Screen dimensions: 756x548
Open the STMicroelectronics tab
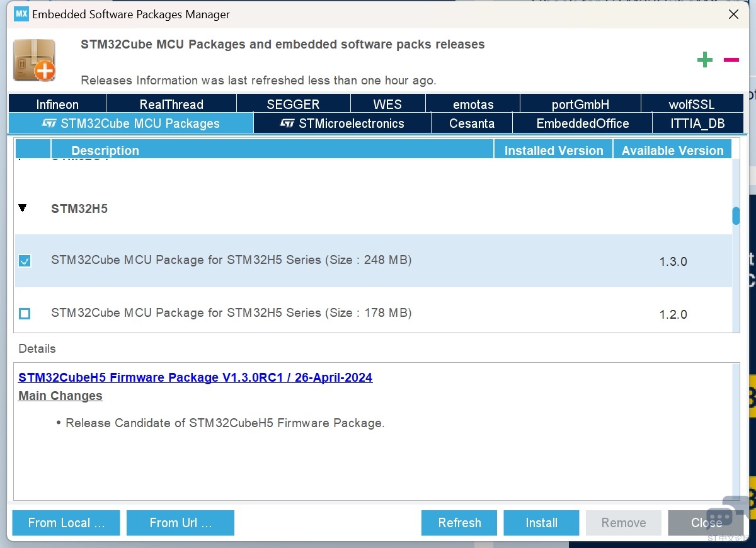coord(342,123)
